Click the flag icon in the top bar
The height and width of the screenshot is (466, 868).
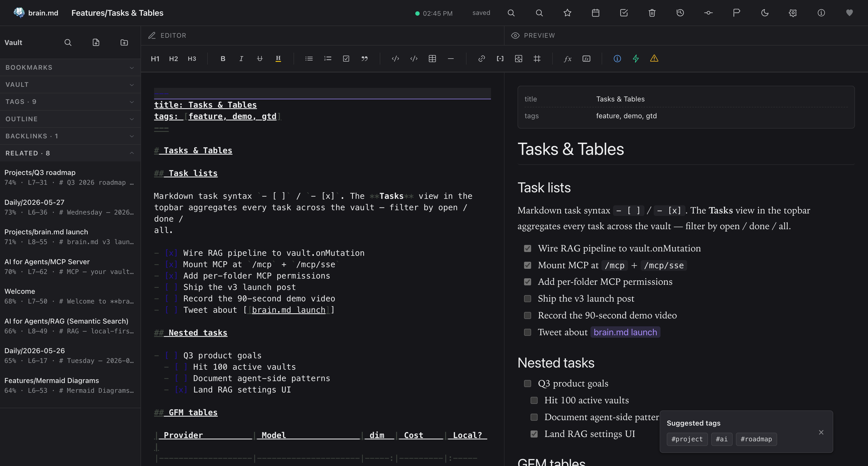[736, 13]
